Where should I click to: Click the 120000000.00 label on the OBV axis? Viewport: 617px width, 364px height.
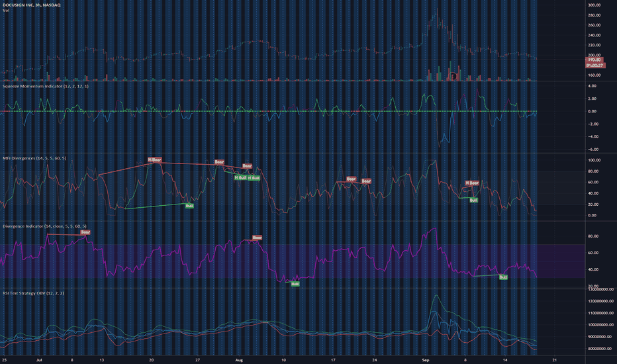click(600, 301)
